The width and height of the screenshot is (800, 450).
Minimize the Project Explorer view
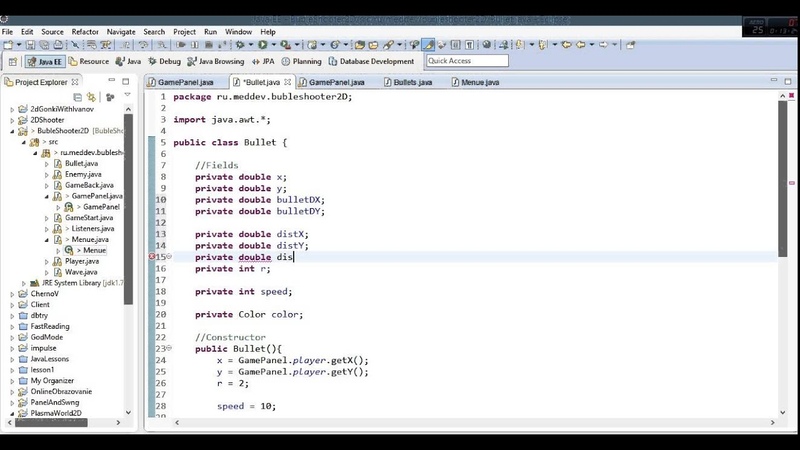tap(111, 81)
